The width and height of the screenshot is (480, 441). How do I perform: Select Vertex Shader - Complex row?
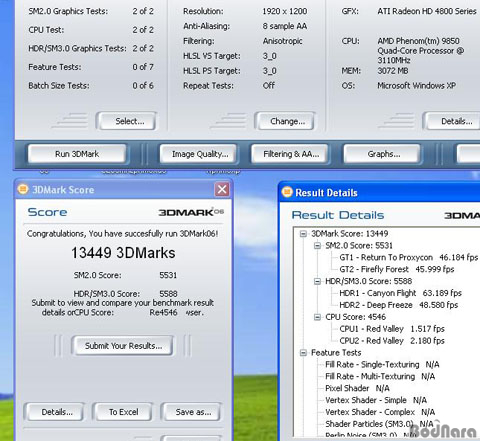[380, 412]
